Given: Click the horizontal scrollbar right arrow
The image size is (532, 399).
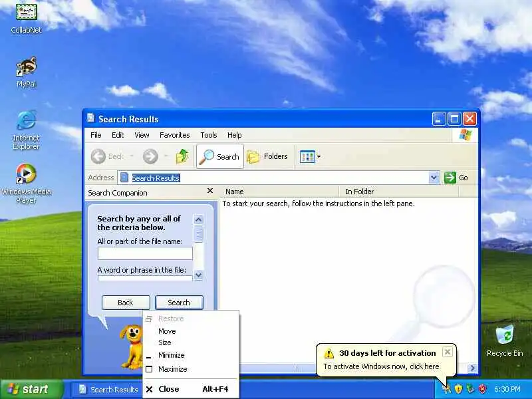Looking at the screenshot, I should (471, 368).
